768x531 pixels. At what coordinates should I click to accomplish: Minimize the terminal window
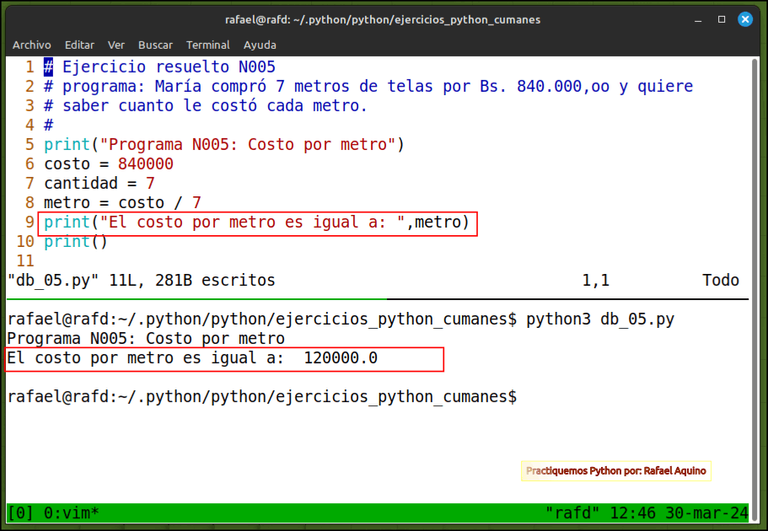pyautogui.click(x=698, y=20)
